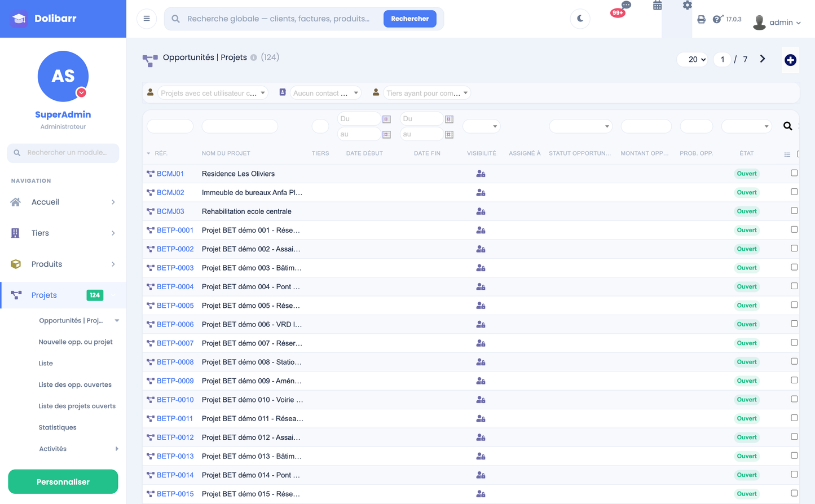This screenshot has width=815, height=504.
Task: Click 'Rechercher un module...' search field
Action: coord(63,153)
